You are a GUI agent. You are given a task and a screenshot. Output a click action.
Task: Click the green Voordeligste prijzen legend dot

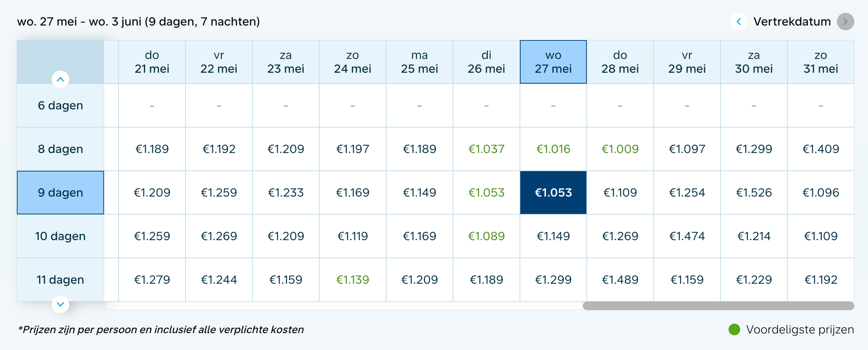pyautogui.click(x=734, y=329)
